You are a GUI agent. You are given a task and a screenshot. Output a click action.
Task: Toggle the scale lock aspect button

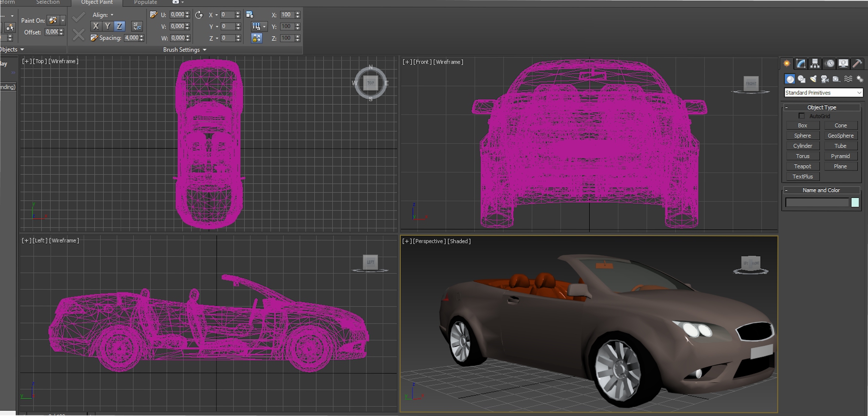[256, 38]
